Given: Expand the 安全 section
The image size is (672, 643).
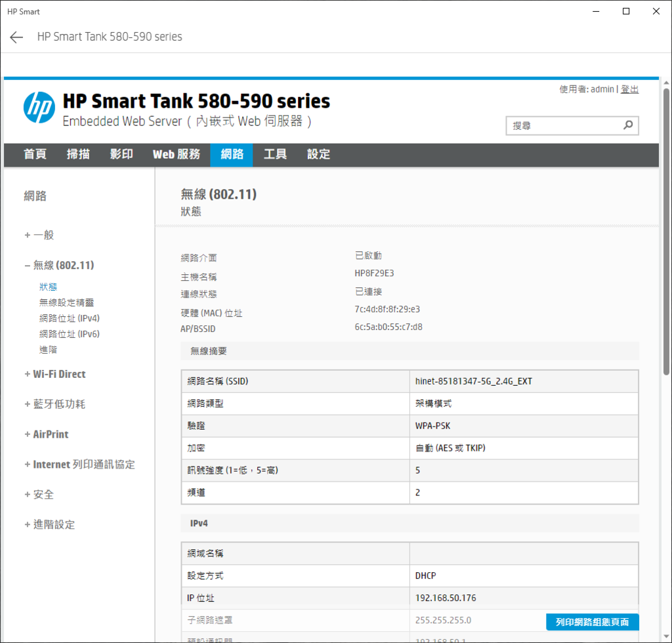Looking at the screenshot, I should click(x=39, y=494).
